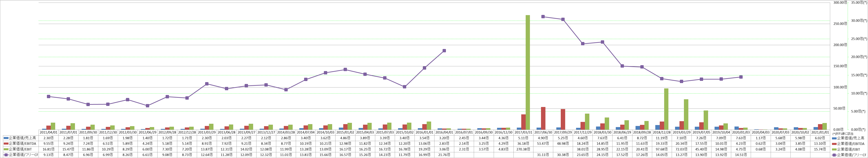Select the date cell 2016/09/30
Viewport: 868px width, 158px height.
(484, 132)
